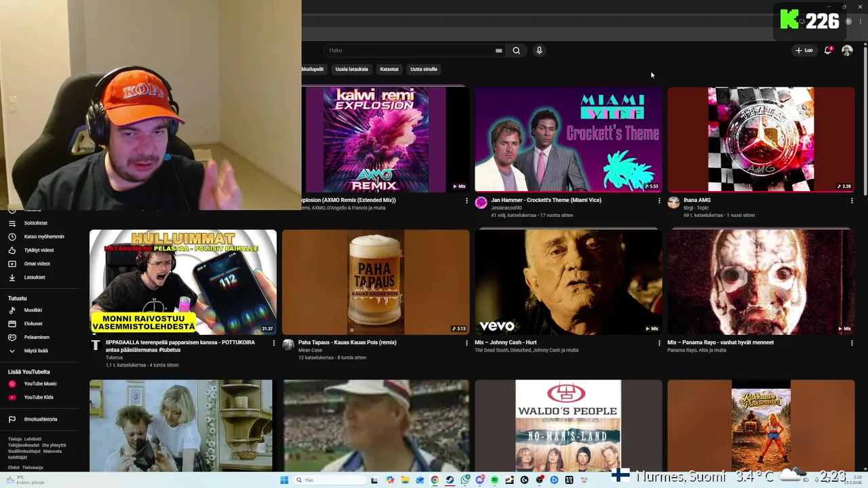
Task: Open the Ihana AMG video thumbnail
Action: point(761,140)
